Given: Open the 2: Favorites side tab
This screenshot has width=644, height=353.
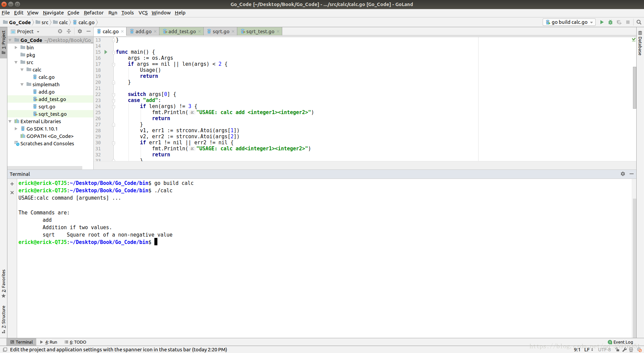Looking at the screenshot, I should (4, 284).
